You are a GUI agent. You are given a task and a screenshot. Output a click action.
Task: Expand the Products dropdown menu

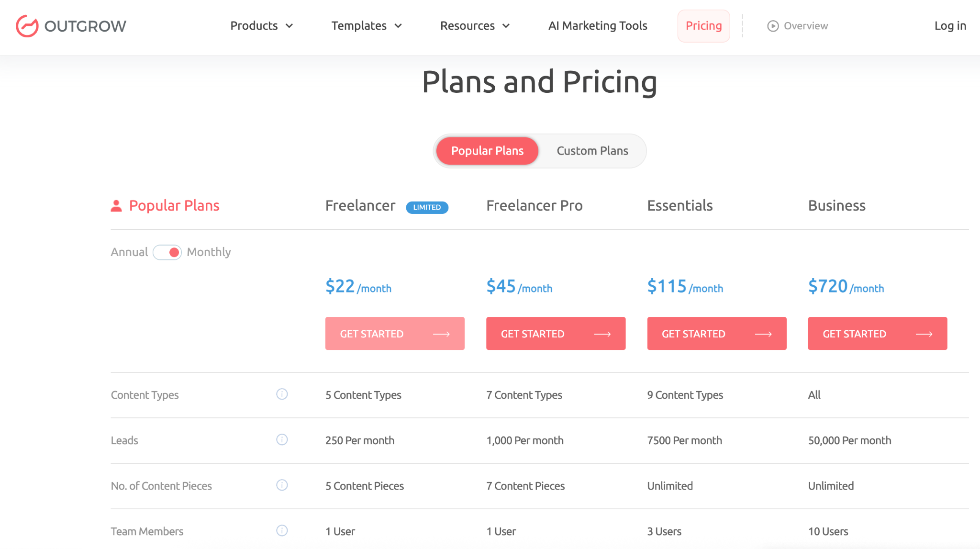[261, 26]
